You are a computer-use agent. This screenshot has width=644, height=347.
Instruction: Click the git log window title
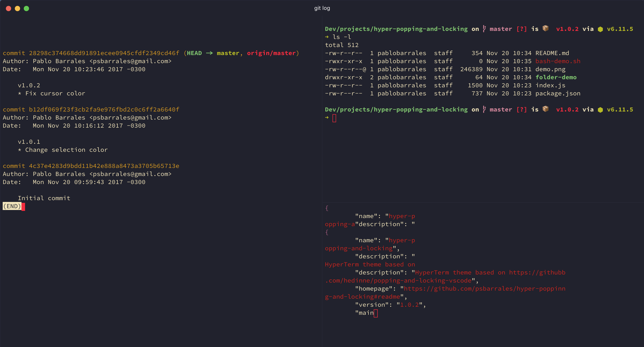(322, 8)
